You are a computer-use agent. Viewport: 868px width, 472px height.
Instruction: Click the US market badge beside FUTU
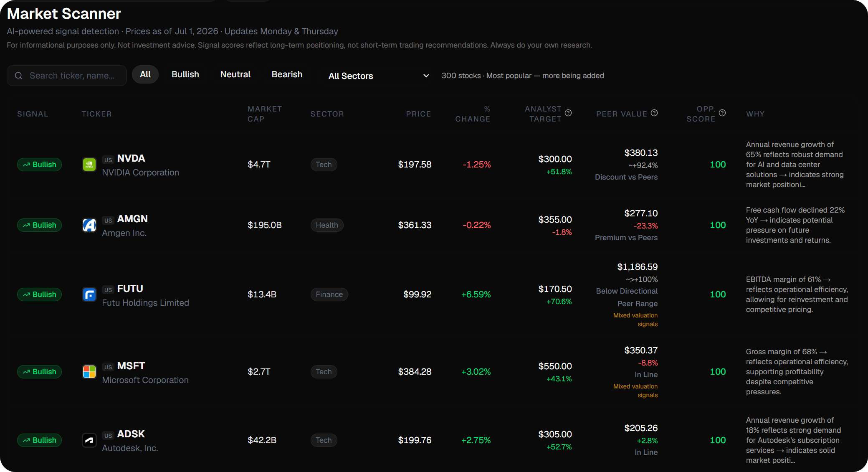tap(108, 289)
